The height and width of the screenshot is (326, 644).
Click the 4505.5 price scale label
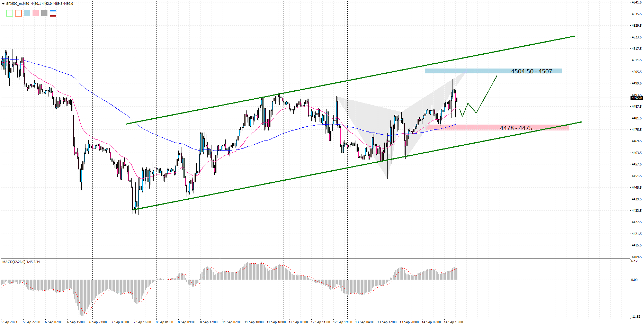click(x=636, y=72)
